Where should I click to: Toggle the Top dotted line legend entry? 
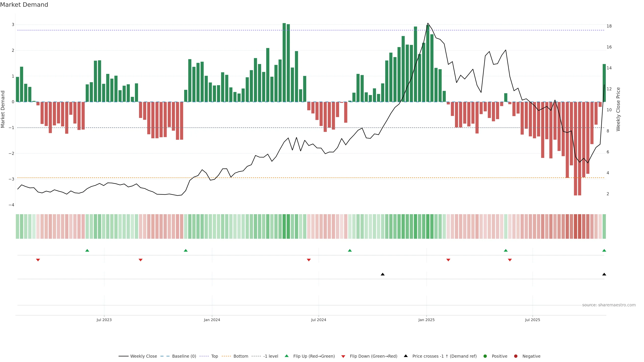coord(214,356)
